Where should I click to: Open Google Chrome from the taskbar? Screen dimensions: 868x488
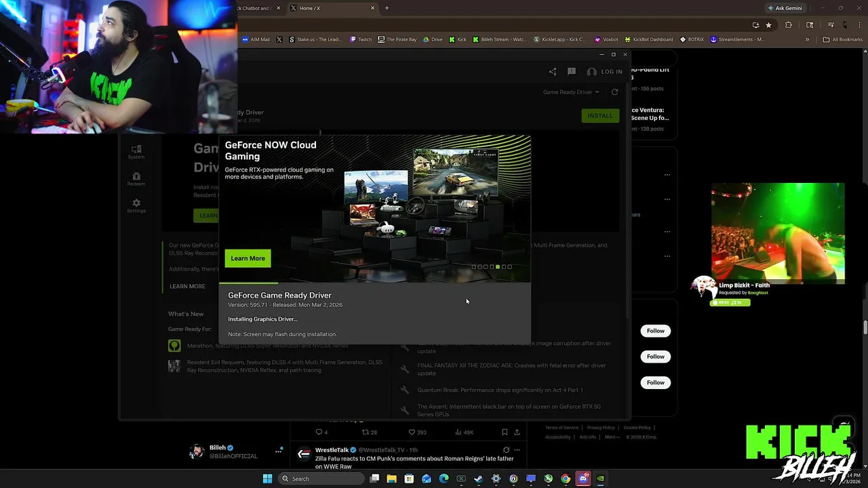point(566,479)
